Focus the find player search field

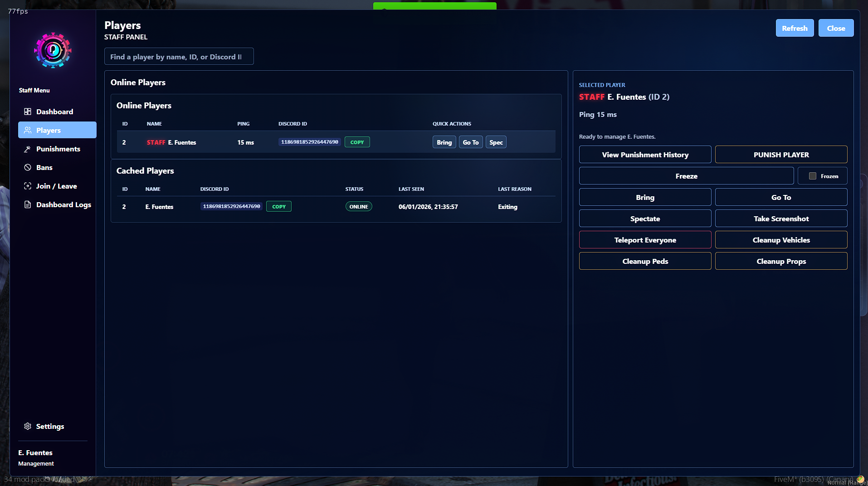[179, 57]
